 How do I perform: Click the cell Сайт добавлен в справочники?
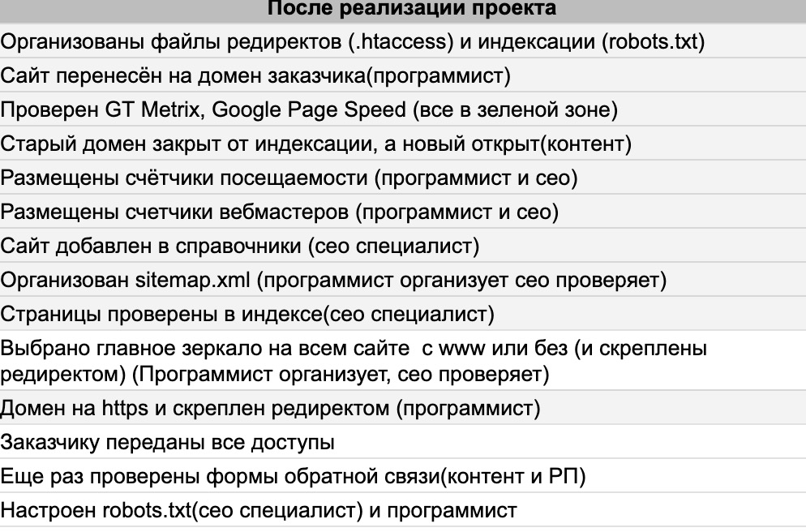[x=240, y=247]
